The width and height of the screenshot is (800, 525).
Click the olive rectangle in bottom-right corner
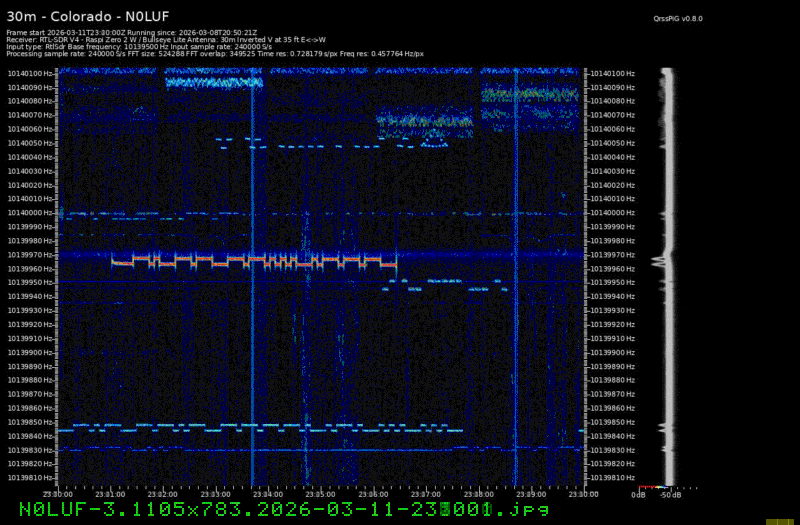coord(780,521)
